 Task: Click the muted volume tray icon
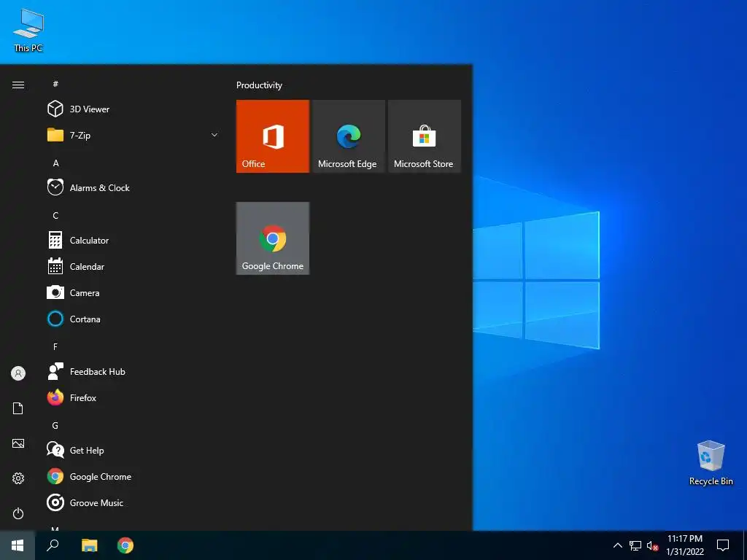click(x=652, y=545)
